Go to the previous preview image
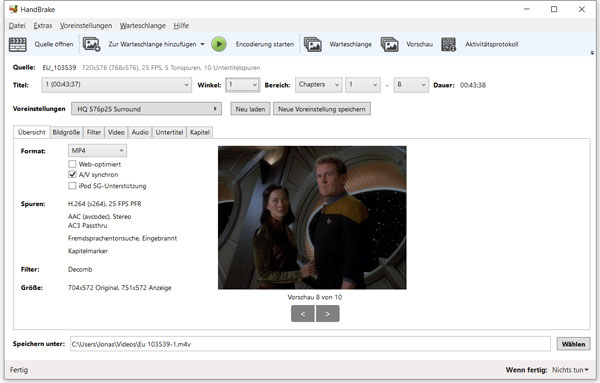 303,314
